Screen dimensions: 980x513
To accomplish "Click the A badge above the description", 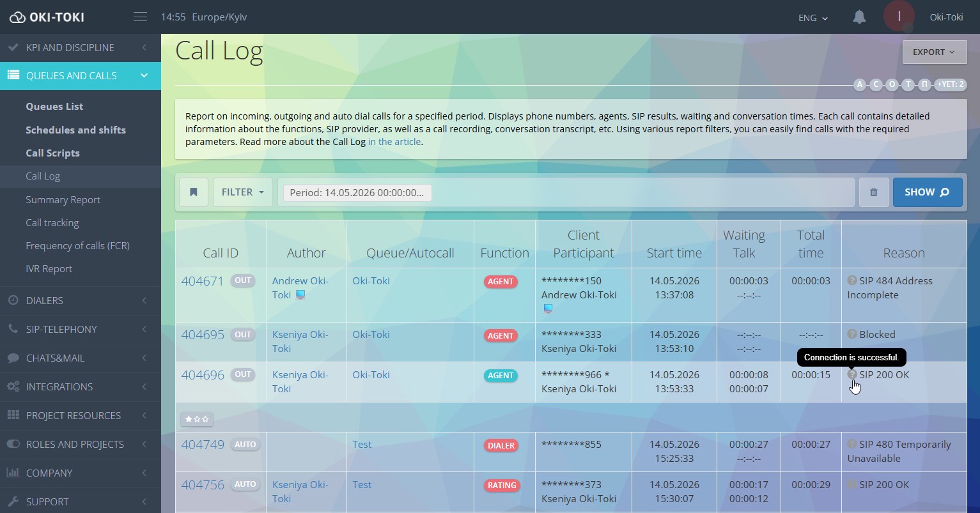I will coord(860,84).
